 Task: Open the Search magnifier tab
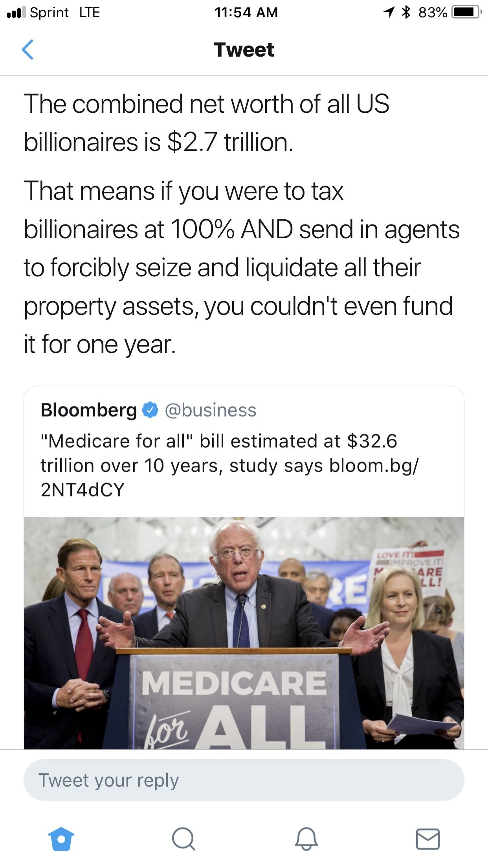183,839
